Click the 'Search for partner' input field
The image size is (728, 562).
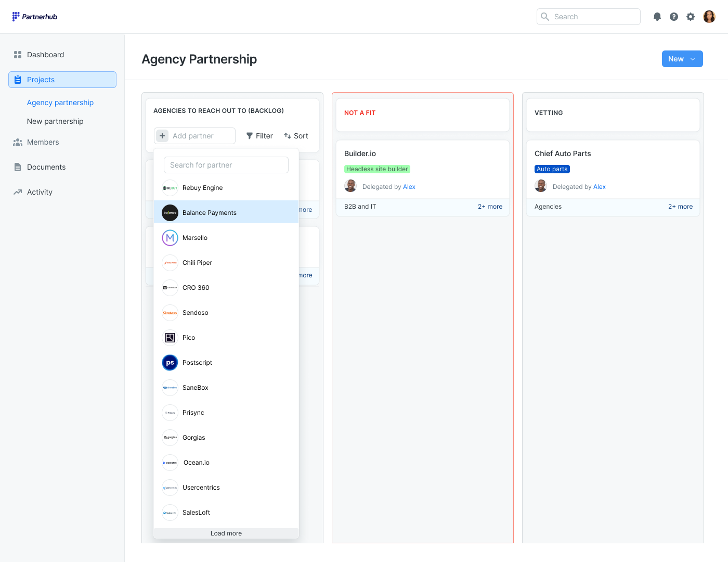(x=226, y=164)
